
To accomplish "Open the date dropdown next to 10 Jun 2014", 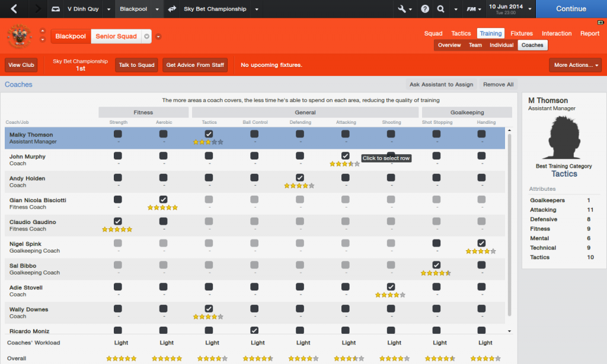I will click(529, 9).
